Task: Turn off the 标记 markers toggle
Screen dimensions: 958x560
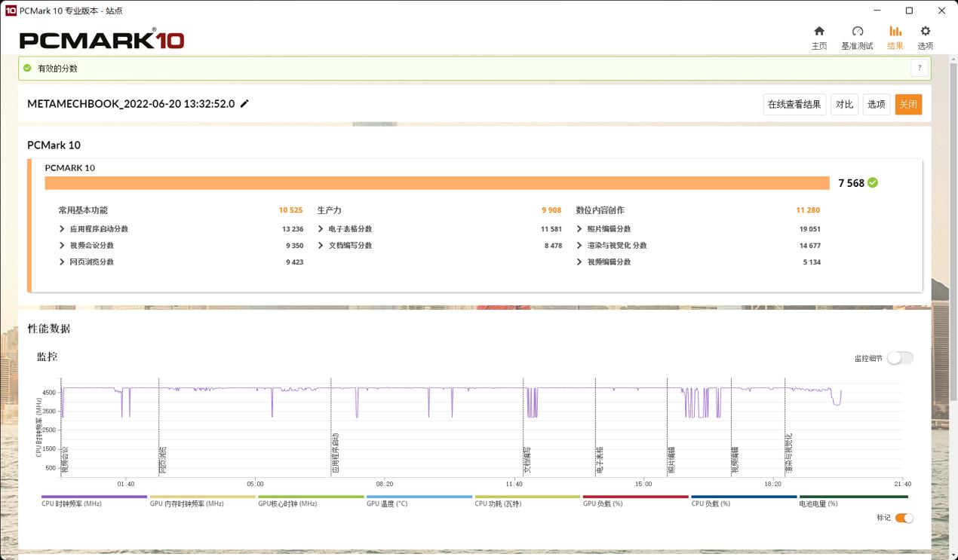Action: tap(904, 518)
